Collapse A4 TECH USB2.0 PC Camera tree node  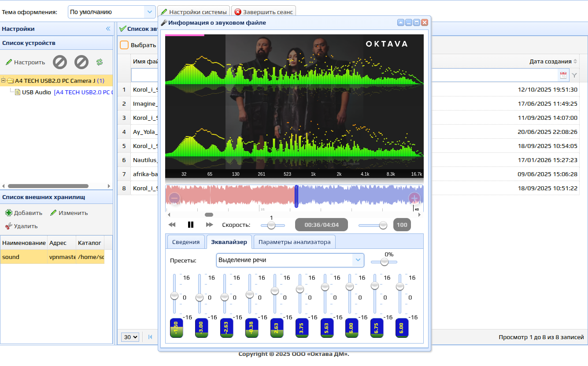(x=4, y=81)
